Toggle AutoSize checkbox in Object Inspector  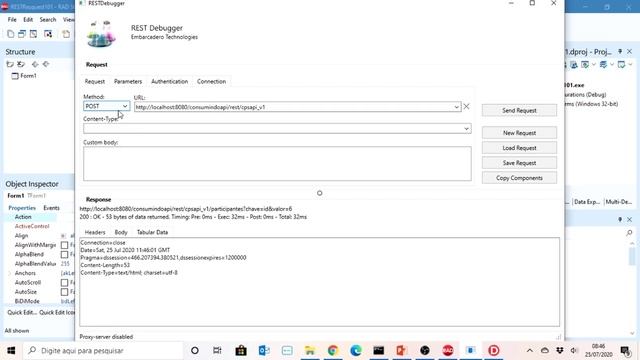pyautogui.click(x=64, y=292)
